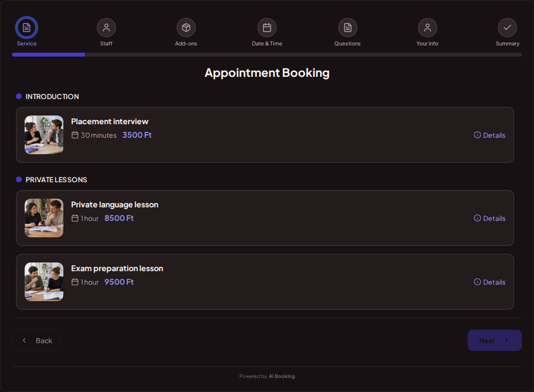The height and width of the screenshot is (392, 534).
Task: Go to the Your Info step label
Action: (x=428, y=44)
